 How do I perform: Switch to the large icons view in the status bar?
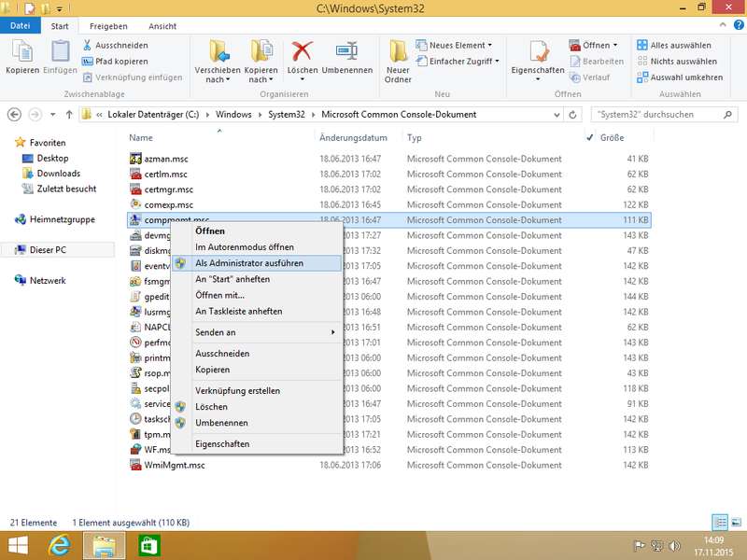(734, 523)
